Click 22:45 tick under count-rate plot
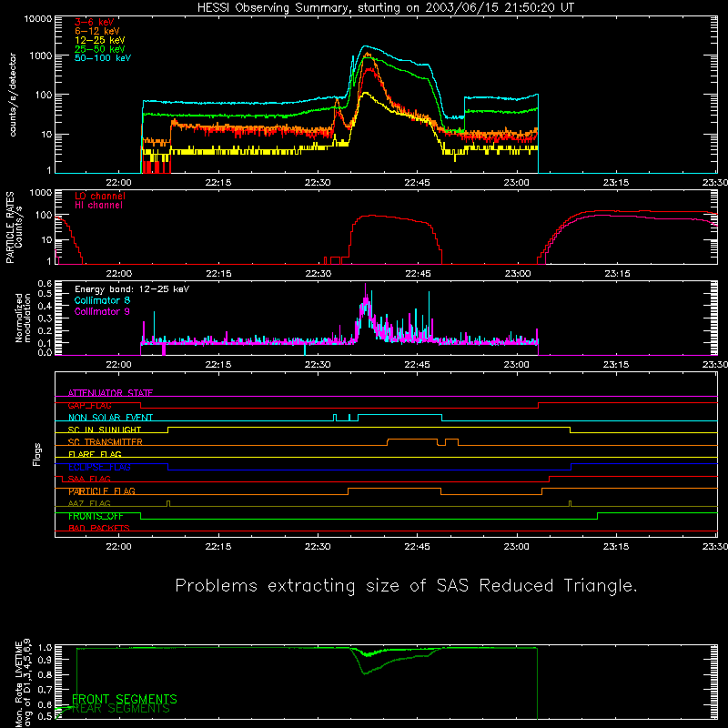The width and height of the screenshot is (728, 728). tap(417, 183)
